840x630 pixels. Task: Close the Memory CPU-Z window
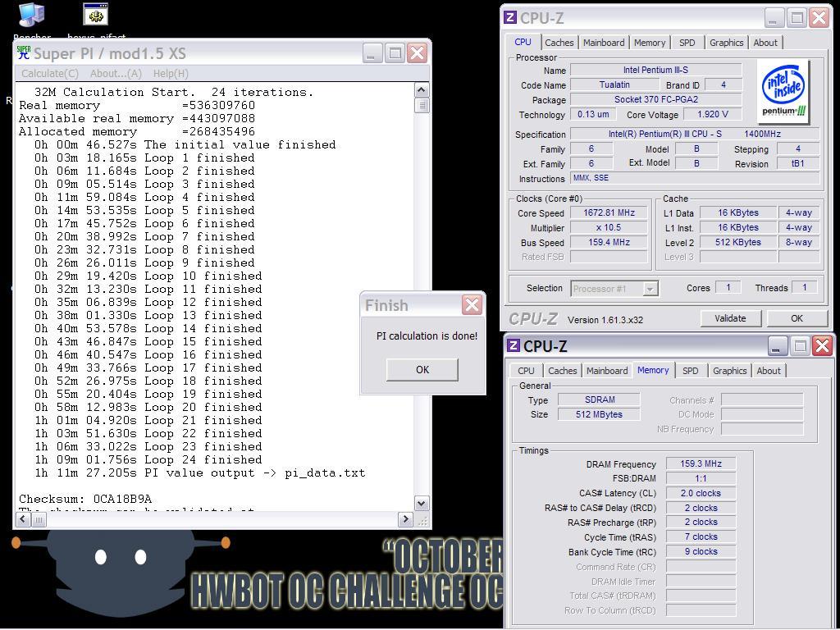pos(822,346)
